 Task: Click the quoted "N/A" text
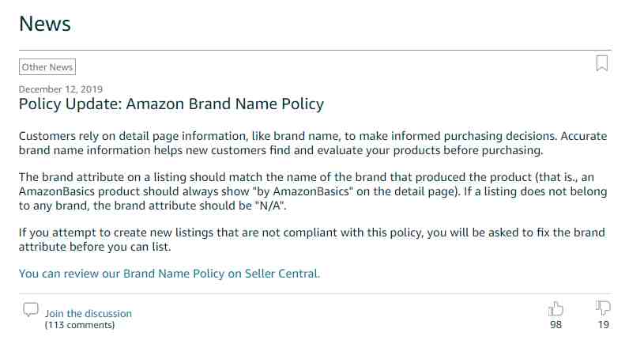tap(269, 205)
